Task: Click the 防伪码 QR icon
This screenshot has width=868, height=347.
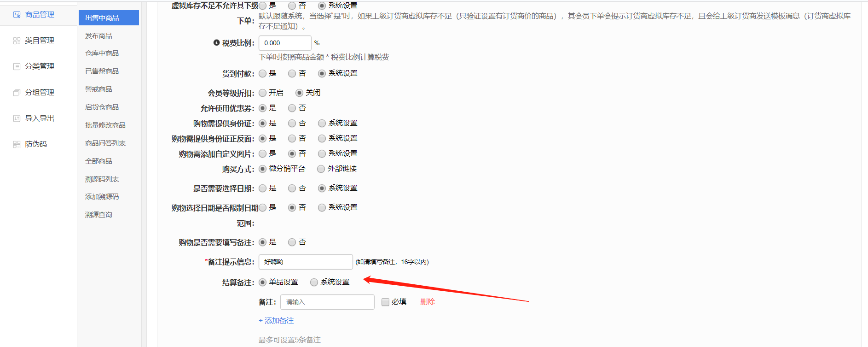Action: click(x=17, y=144)
